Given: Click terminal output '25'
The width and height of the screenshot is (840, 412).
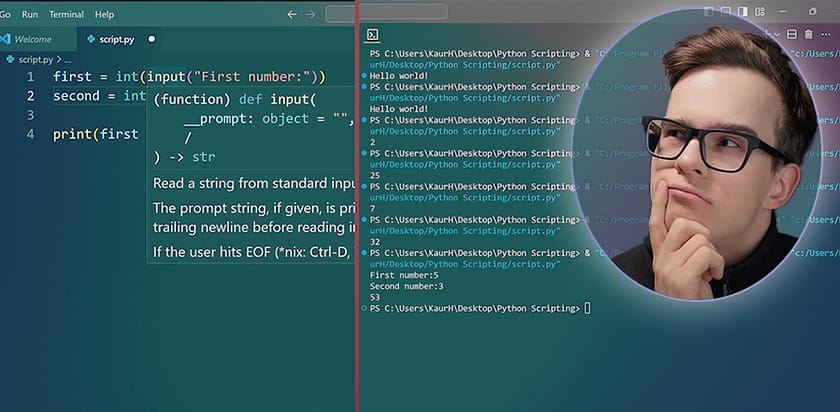Looking at the screenshot, I should coord(374,176).
